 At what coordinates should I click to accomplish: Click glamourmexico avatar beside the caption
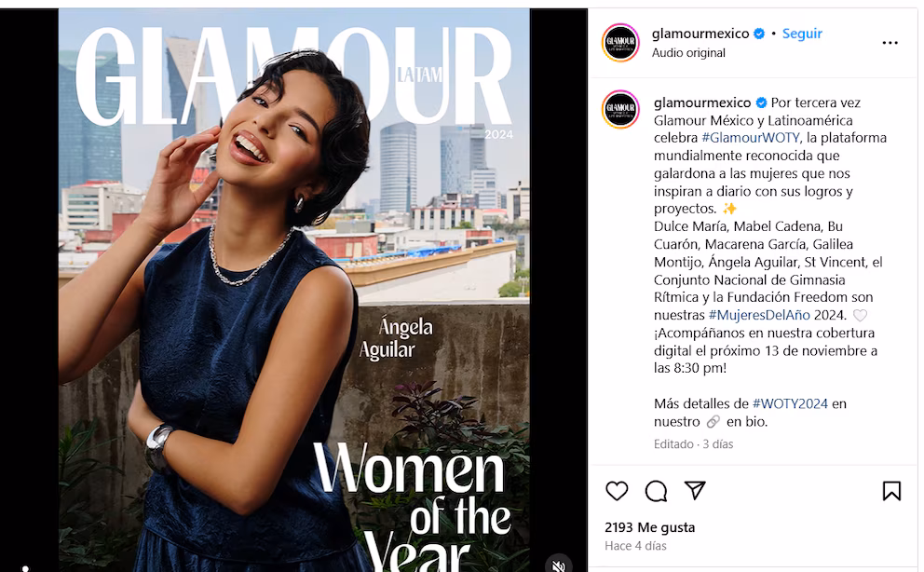[620, 109]
